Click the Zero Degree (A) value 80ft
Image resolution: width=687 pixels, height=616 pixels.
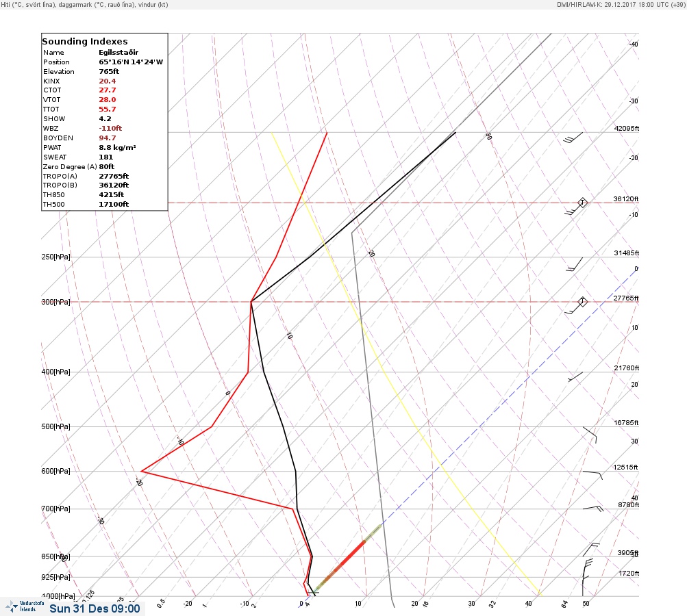click(x=106, y=167)
